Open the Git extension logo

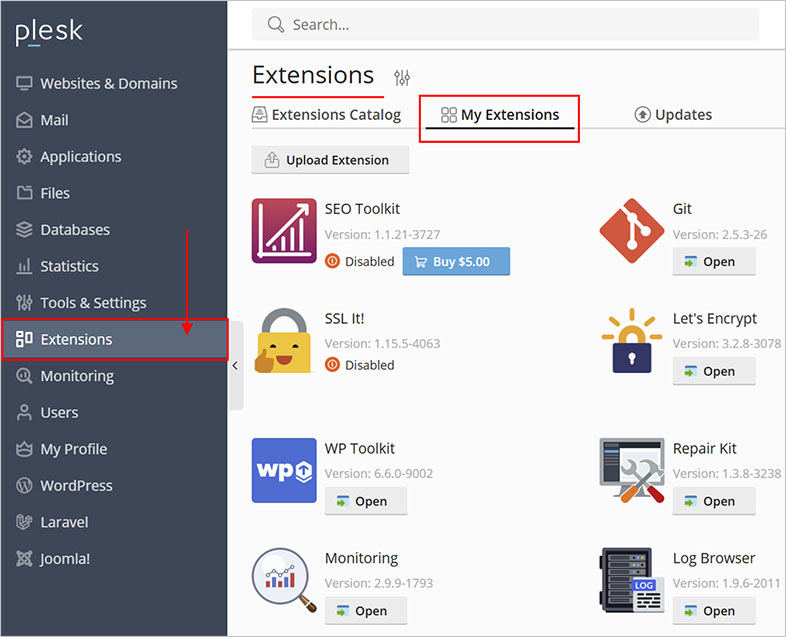[632, 231]
